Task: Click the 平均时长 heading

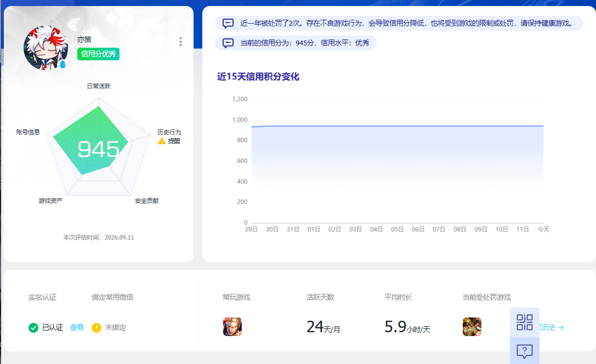Action: (x=398, y=297)
